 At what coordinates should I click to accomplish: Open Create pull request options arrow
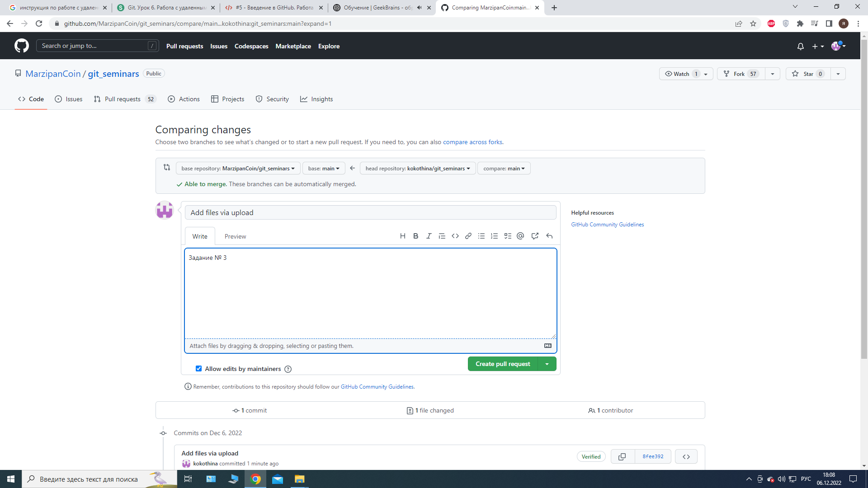tap(547, 364)
